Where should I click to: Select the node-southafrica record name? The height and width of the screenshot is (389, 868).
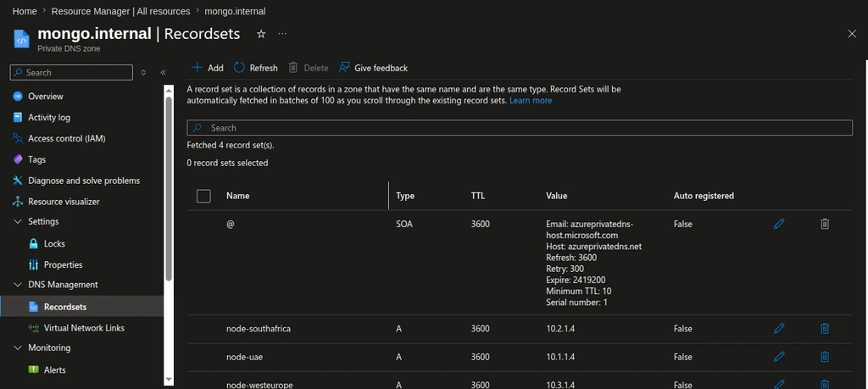(259, 329)
